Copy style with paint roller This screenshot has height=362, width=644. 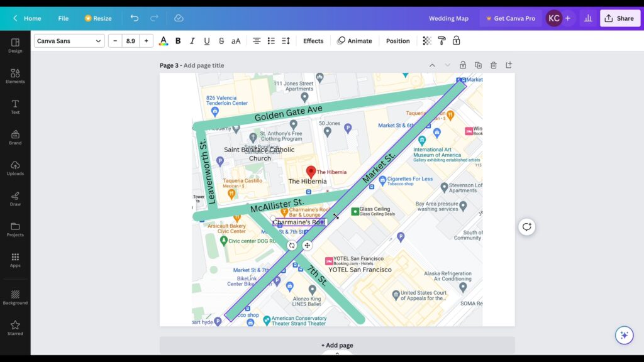pyautogui.click(x=442, y=41)
